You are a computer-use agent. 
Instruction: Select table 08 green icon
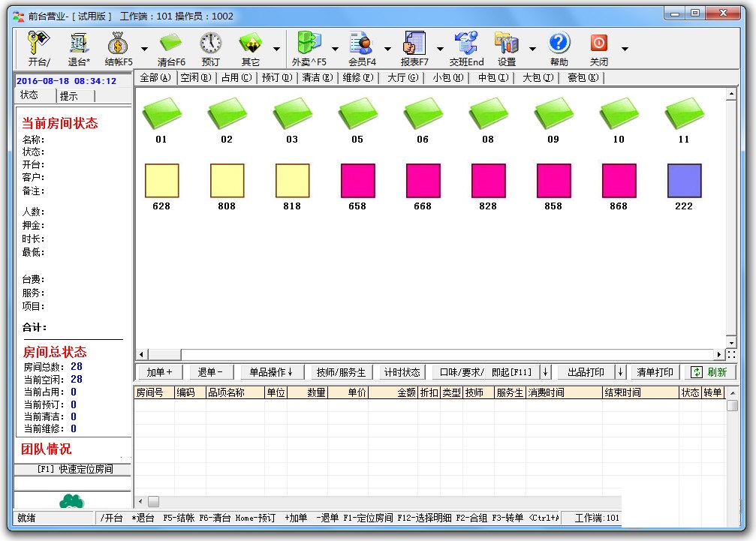489,114
